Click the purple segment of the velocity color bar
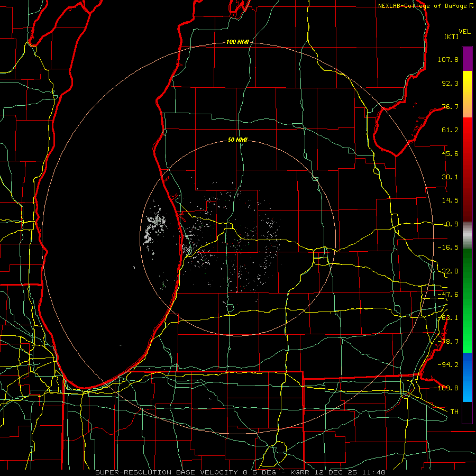The width and height of the screenshot is (476, 476). pos(467,59)
